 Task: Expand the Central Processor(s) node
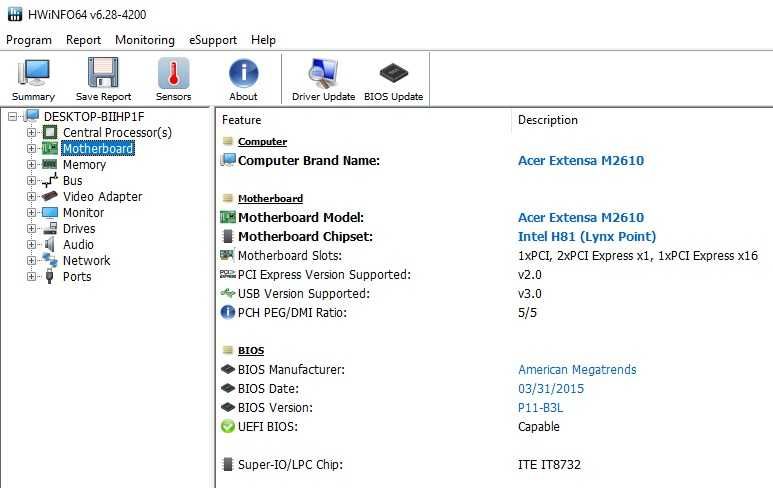pos(31,133)
